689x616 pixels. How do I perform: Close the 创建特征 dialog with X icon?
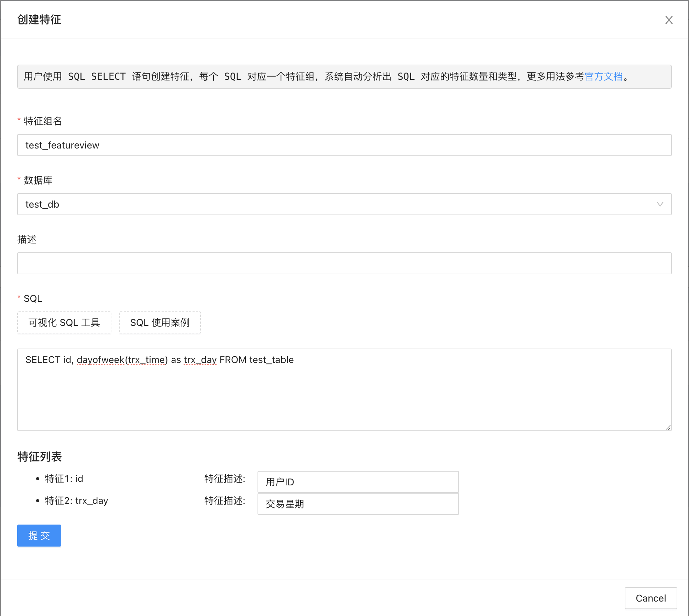pyautogui.click(x=668, y=20)
